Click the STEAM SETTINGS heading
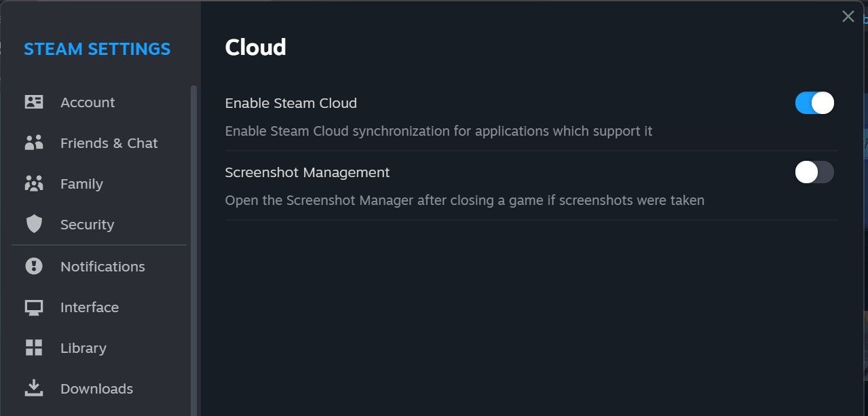Screen dimensions: 868x416 (97, 48)
